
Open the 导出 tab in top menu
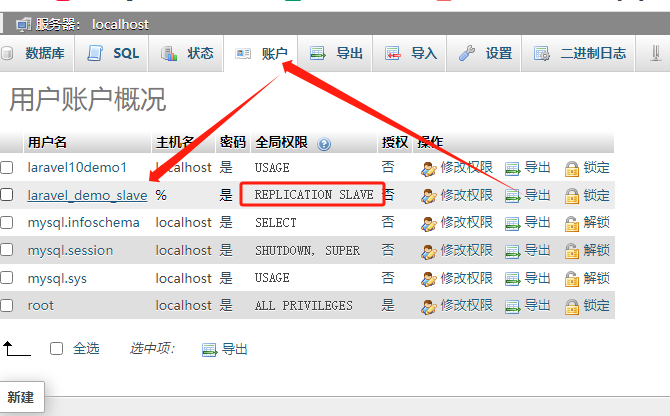(x=335, y=53)
